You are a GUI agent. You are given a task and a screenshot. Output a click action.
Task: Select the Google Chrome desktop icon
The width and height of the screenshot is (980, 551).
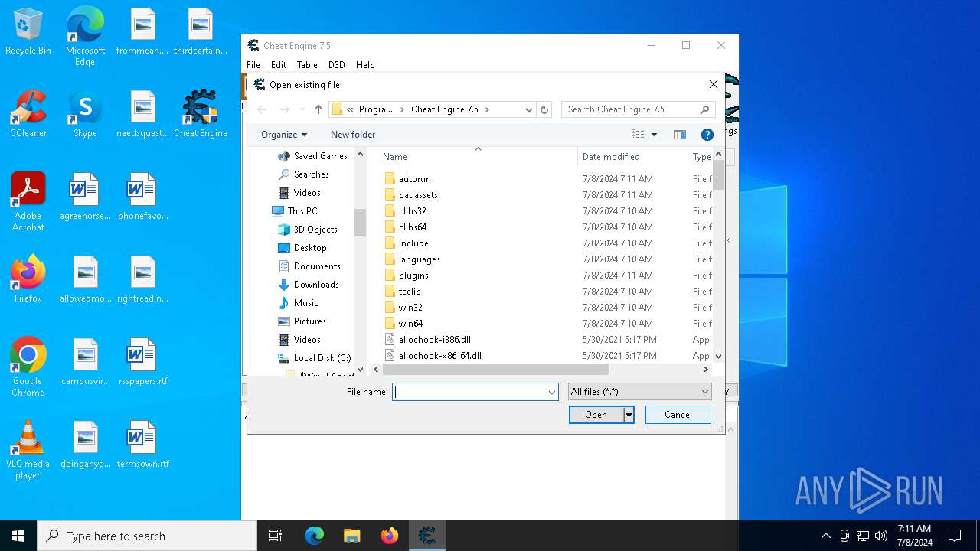coord(28,367)
